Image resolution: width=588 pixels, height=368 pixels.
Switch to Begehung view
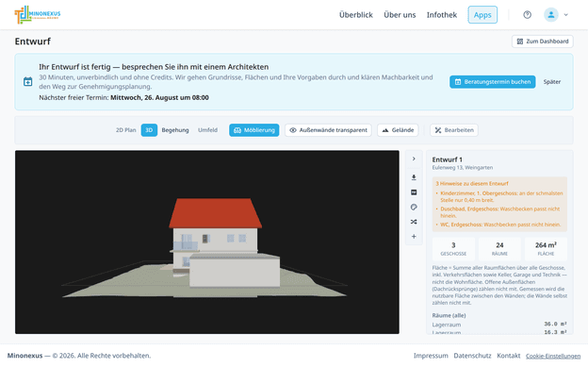[175, 130]
